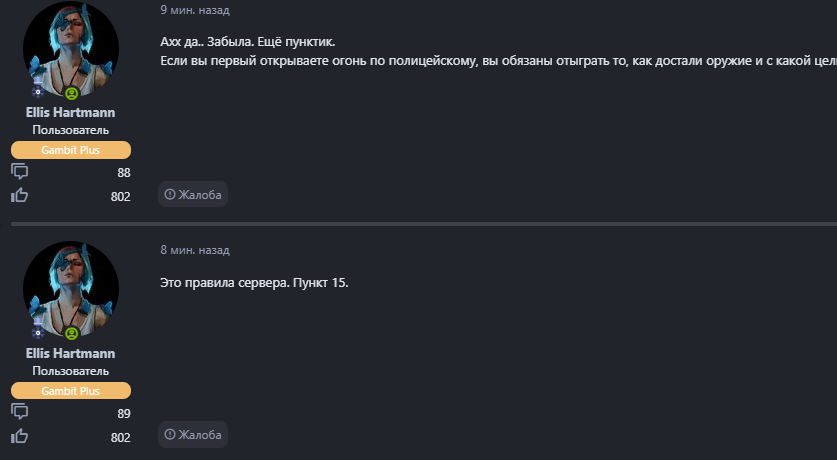Click message count 88 in first profile
The image size is (837, 460).
tap(123, 173)
